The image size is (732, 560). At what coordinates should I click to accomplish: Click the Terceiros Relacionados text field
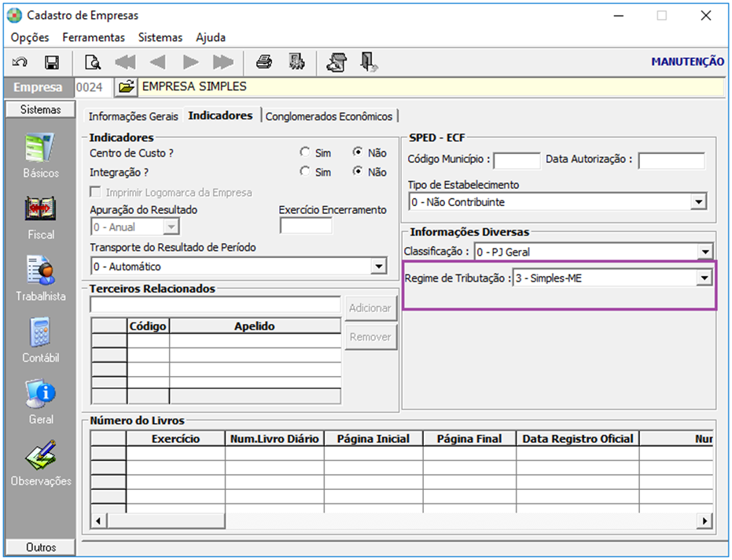tap(215, 304)
